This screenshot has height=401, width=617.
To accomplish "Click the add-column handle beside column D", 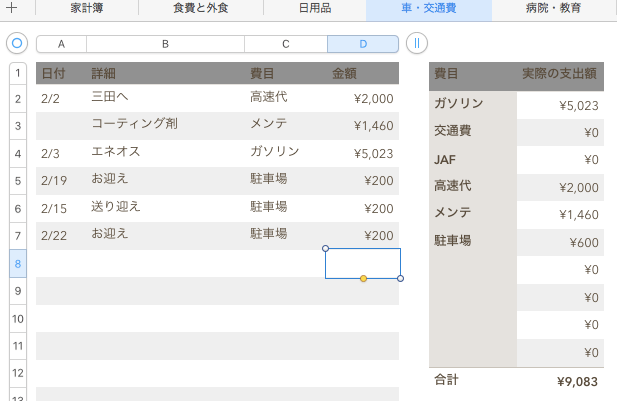I will 417,43.
